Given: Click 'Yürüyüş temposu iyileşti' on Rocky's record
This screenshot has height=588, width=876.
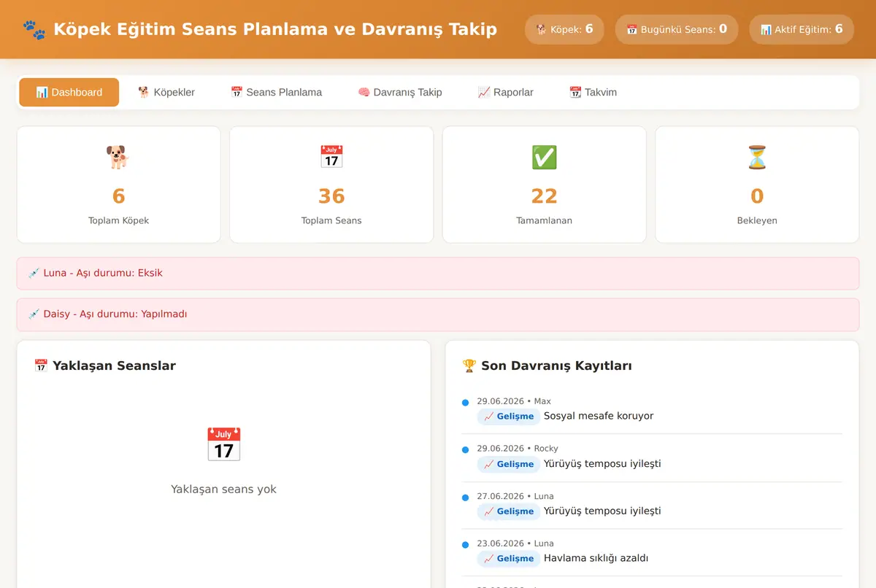Looking at the screenshot, I should coord(602,463).
